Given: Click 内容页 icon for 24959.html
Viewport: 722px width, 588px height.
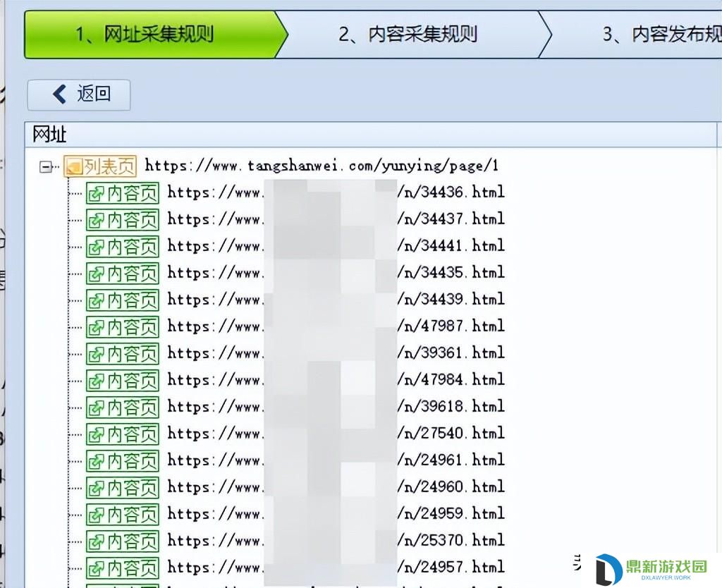Looking at the screenshot, I should tap(123, 514).
